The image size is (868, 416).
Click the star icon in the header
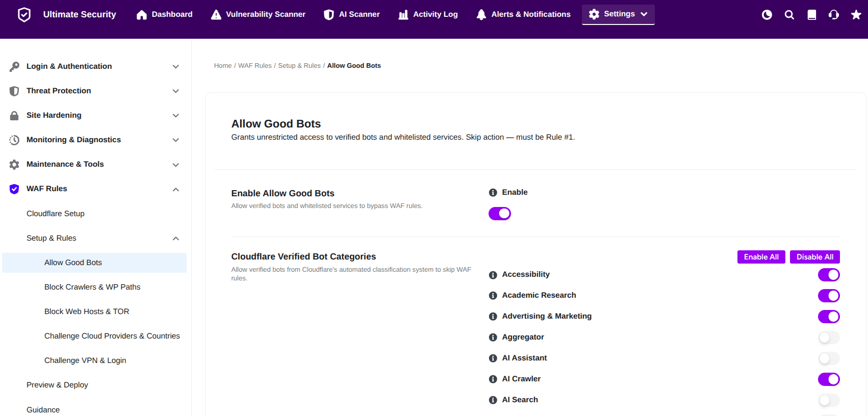(x=856, y=15)
